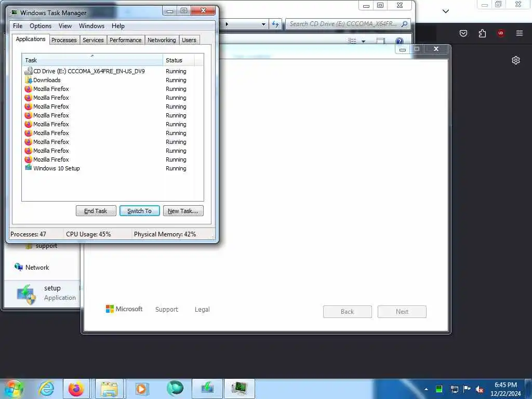Click the search magnifier icon in Explorer
Screen dimensions: 532x399
(x=404, y=24)
